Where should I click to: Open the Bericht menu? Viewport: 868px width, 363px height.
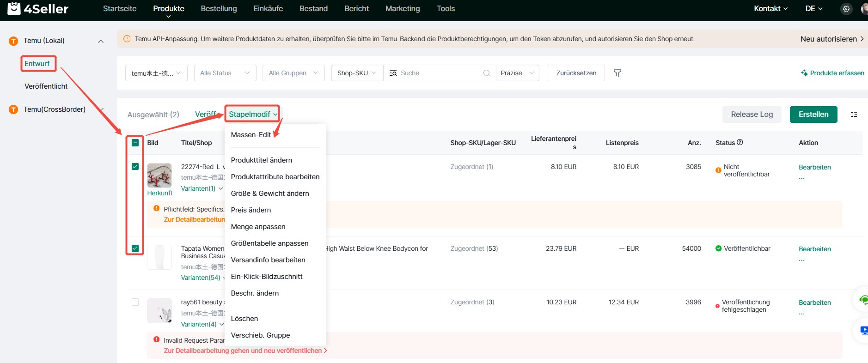356,9
